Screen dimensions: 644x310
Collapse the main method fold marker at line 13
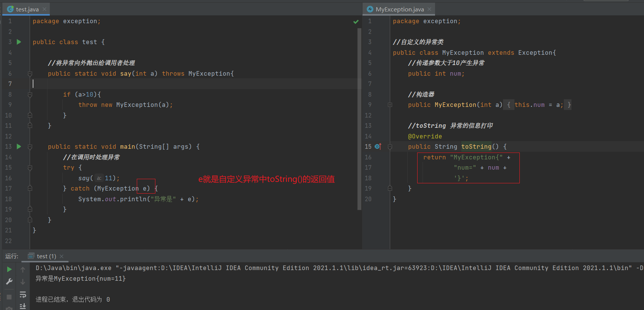point(30,147)
